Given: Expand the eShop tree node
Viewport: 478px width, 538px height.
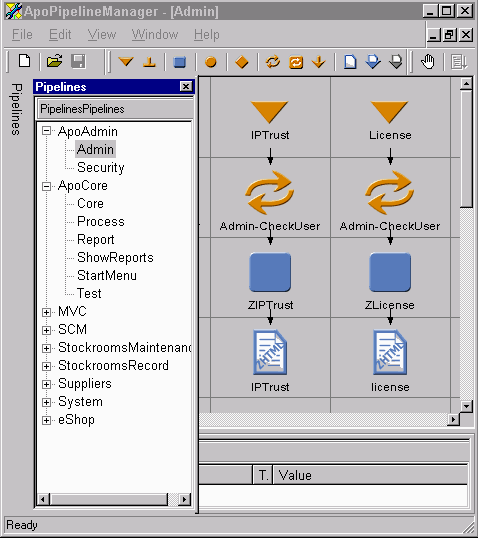Looking at the screenshot, I should (x=46, y=420).
